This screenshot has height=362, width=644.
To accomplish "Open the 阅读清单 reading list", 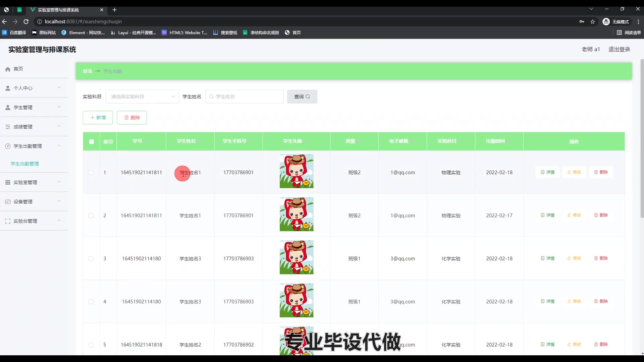I will [x=629, y=33].
